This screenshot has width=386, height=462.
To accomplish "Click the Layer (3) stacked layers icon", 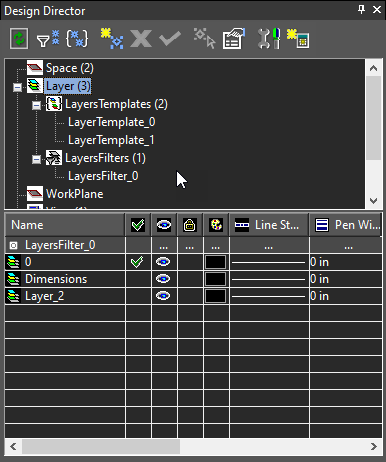I will click(x=35, y=86).
